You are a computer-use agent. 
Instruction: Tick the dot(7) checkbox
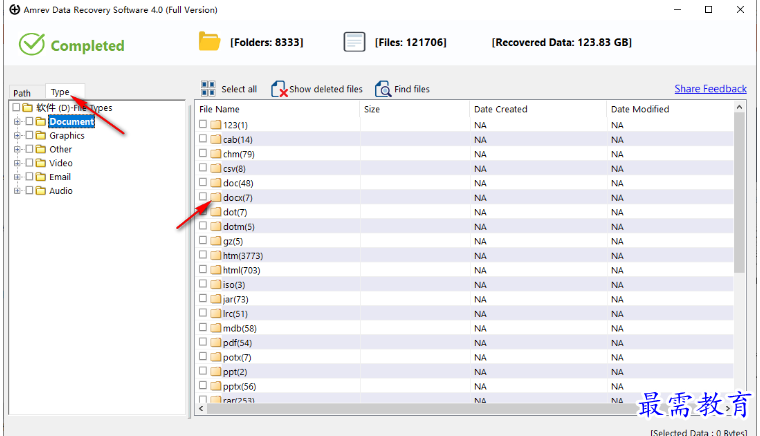tap(203, 211)
